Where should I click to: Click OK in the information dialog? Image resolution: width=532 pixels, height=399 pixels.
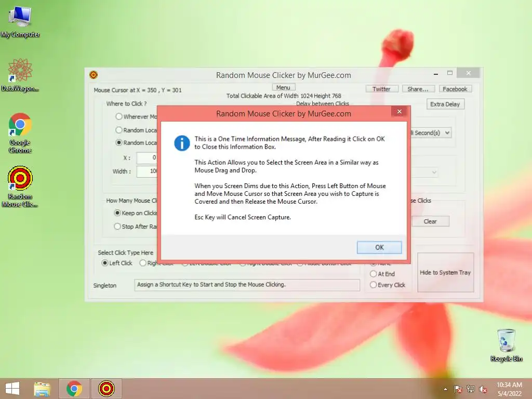coord(379,247)
